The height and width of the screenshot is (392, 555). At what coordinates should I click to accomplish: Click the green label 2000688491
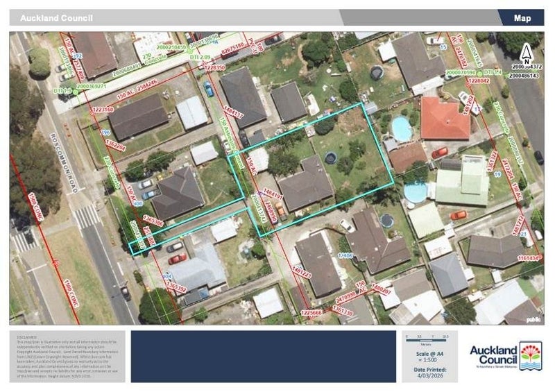(x=127, y=71)
